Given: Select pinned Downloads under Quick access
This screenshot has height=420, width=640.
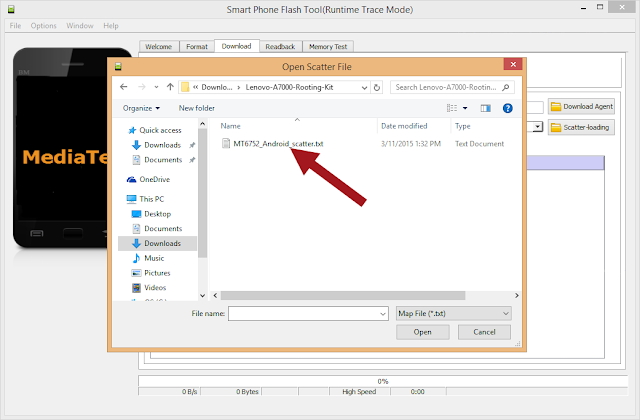Looking at the screenshot, I should pos(162,145).
